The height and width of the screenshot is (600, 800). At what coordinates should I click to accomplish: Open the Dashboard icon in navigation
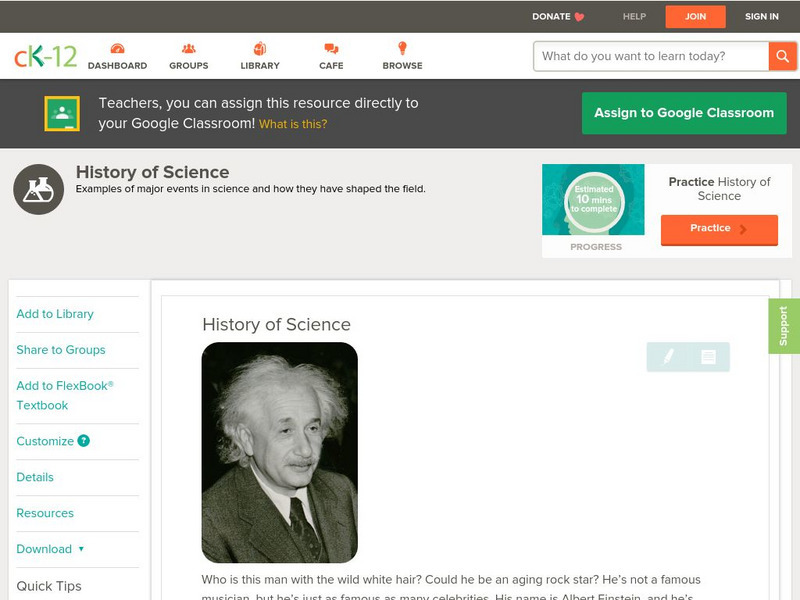pos(117,49)
